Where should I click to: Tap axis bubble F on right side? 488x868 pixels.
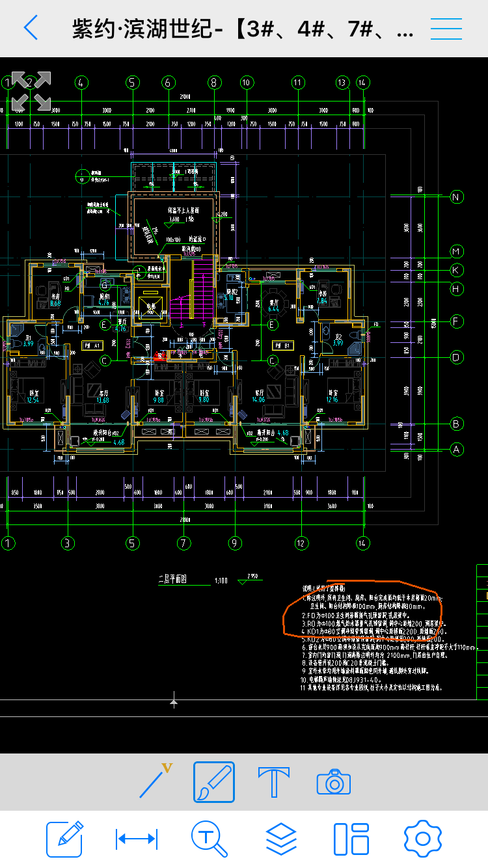coord(456,321)
